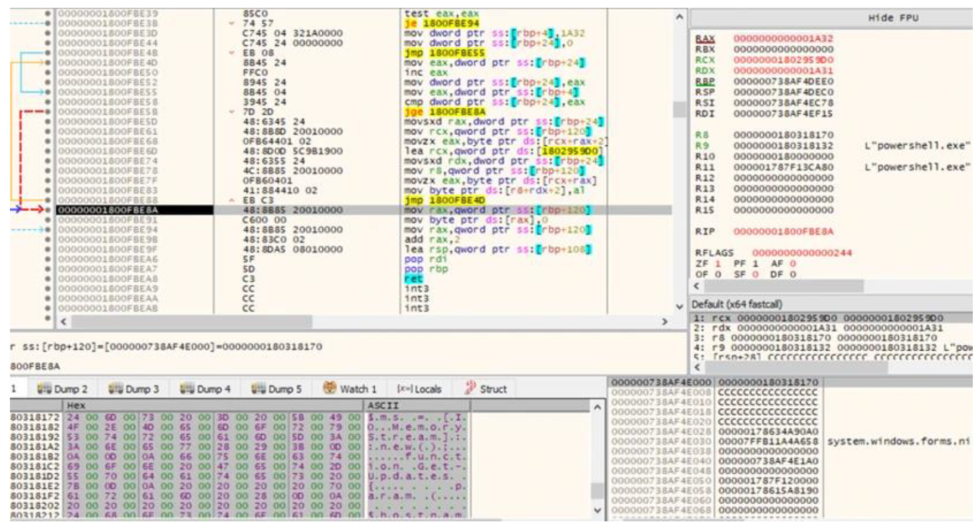
Task: Switch to the Dump 5 tab
Action: tap(276, 389)
